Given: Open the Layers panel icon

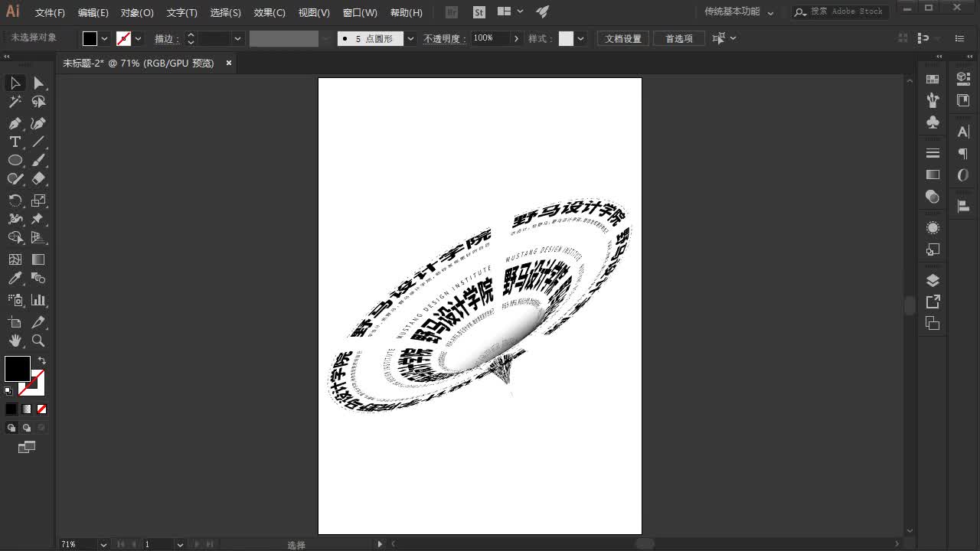Looking at the screenshot, I should pyautogui.click(x=933, y=280).
